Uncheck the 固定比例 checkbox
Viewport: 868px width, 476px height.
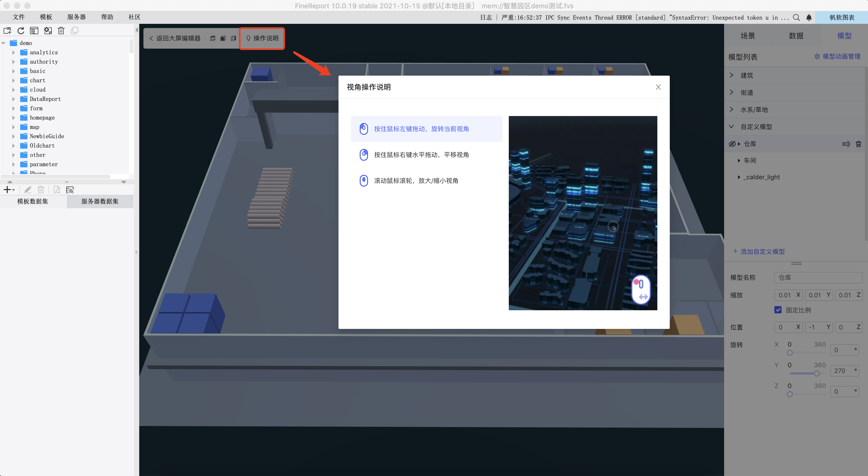[778, 310]
